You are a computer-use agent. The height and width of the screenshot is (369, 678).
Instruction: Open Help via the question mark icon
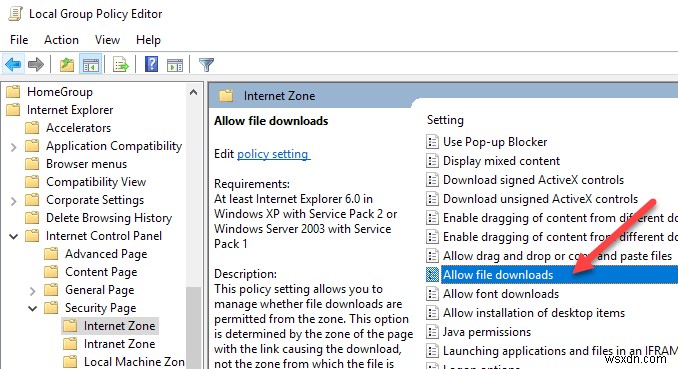[x=151, y=64]
